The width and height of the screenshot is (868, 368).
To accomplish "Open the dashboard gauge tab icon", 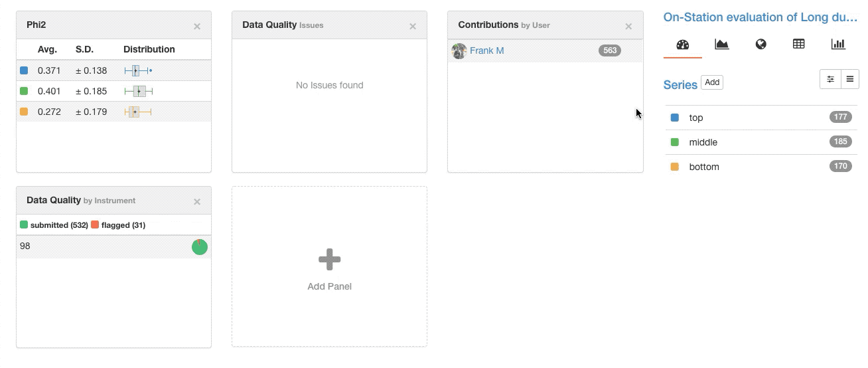I will (x=683, y=45).
